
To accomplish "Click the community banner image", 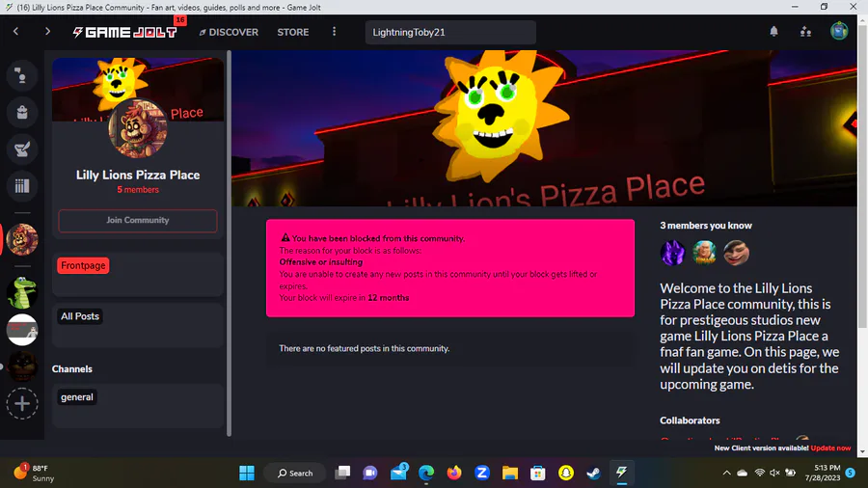I will [x=544, y=128].
